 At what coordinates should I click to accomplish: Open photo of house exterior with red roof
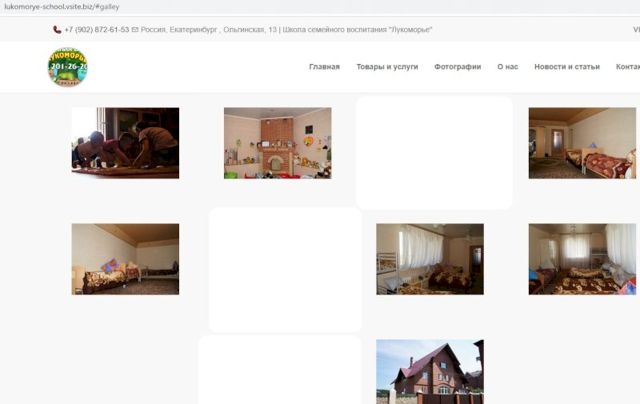click(x=430, y=372)
